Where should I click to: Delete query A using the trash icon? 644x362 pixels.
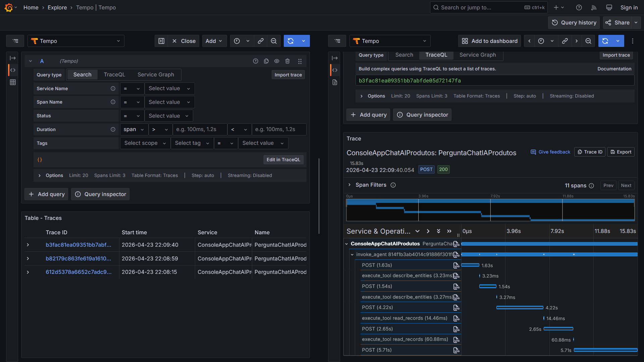tap(287, 61)
